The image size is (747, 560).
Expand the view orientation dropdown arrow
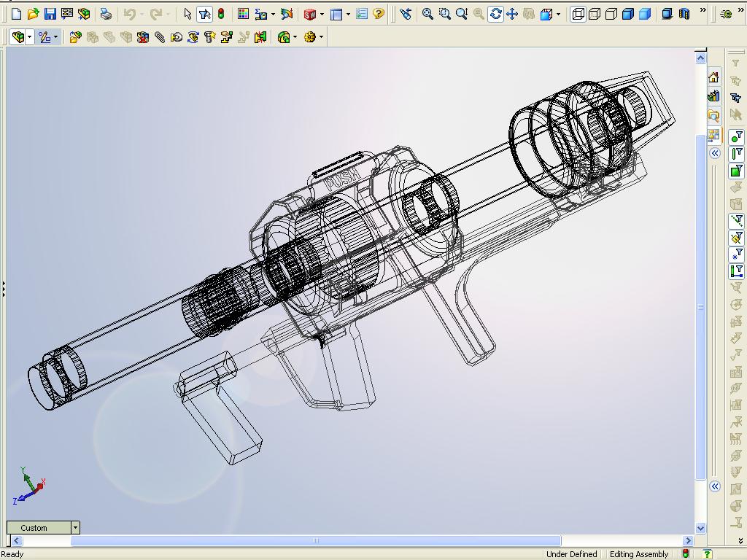click(559, 14)
